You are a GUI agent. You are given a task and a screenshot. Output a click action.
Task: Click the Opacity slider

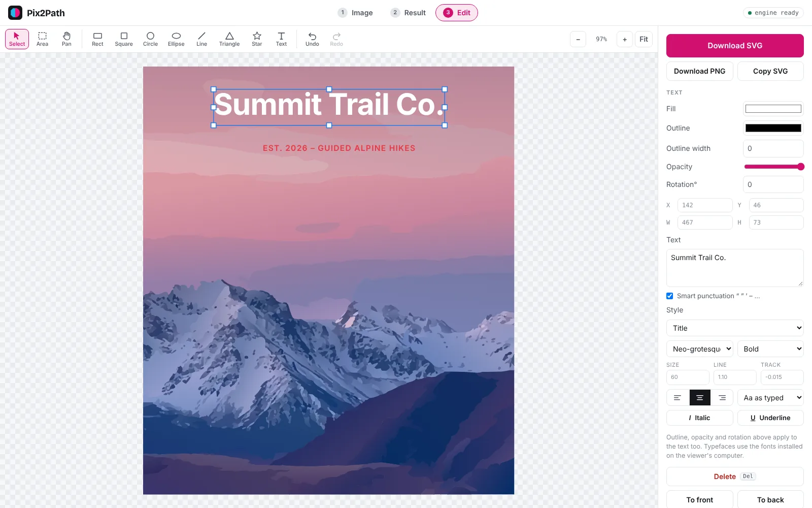point(773,167)
